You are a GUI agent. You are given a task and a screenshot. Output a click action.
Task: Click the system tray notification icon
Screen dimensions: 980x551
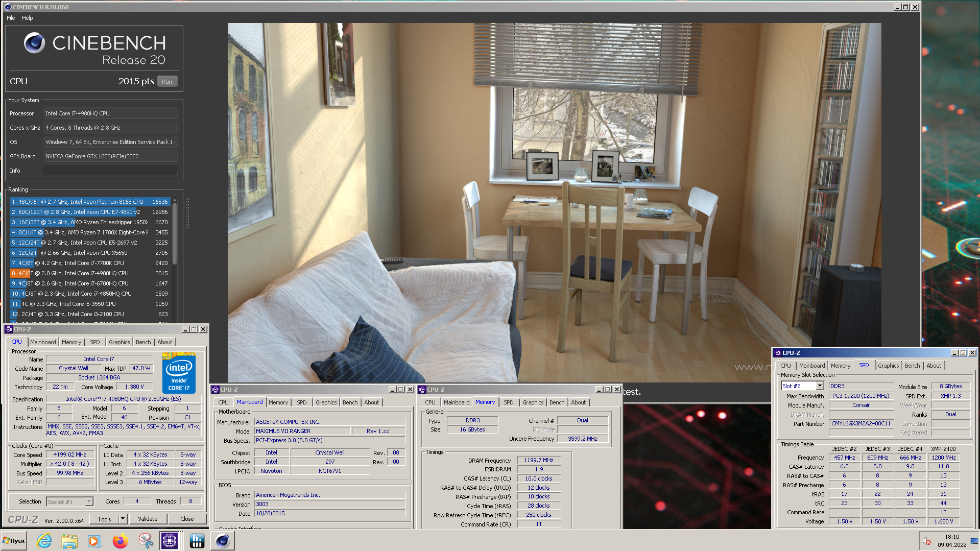pyautogui.click(x=927, y=541)
